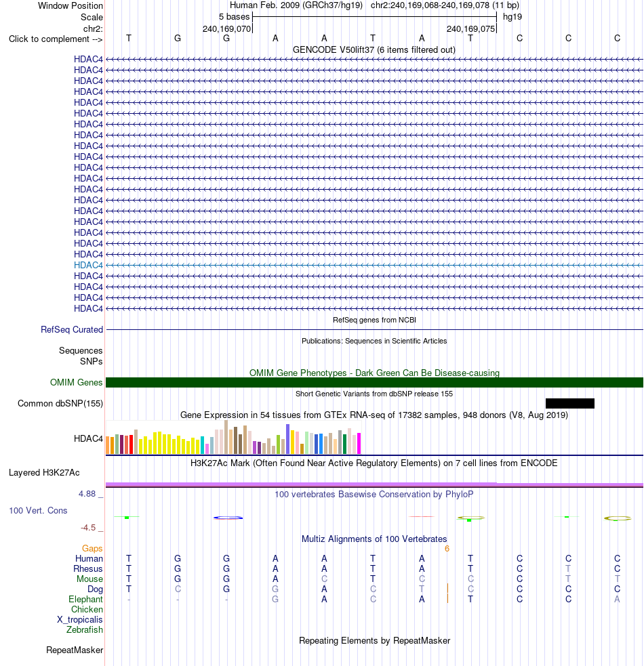This screenshot has height=666, width=644.
Task: Click the RepeatMasker track label
Action: (75, 650)
